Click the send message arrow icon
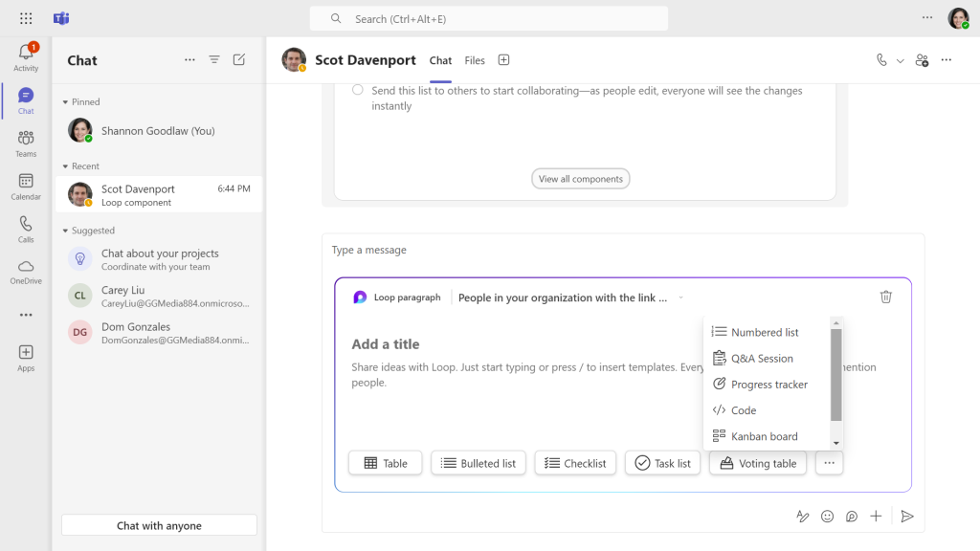The image size is (980, 551). click(906, 516)
